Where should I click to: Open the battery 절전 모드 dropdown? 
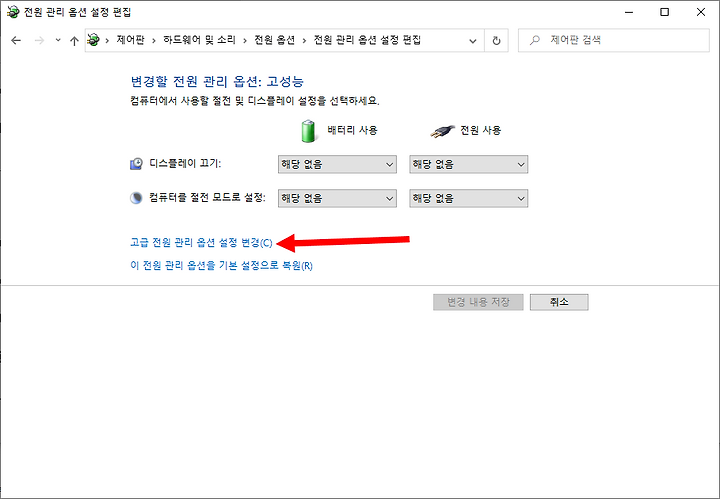337,198
